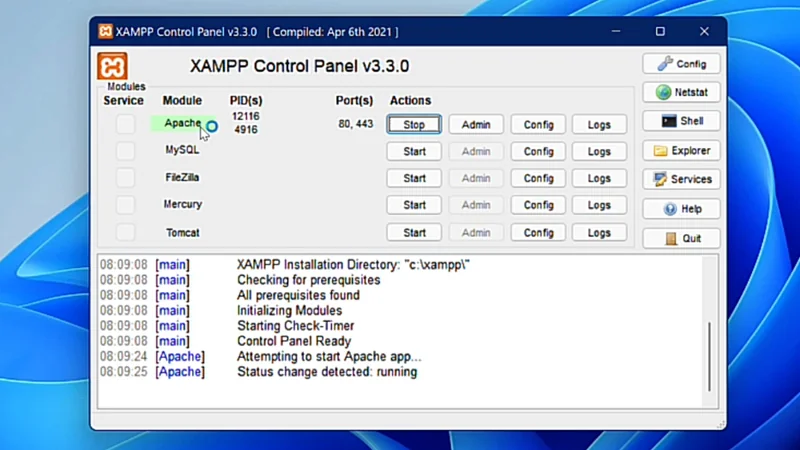Open Explorer via the folder icon button
800x450 pixels.
tap(680, 151)
